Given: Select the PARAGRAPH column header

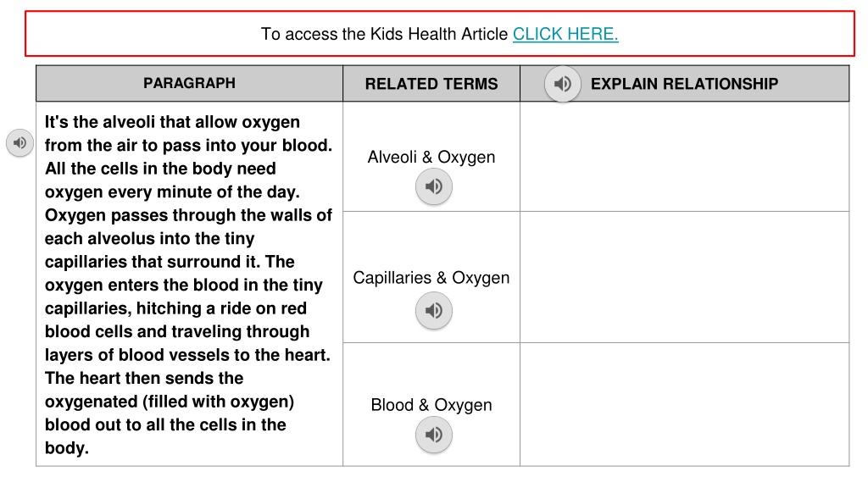Looking at the screenshot, I should [189, 83].
